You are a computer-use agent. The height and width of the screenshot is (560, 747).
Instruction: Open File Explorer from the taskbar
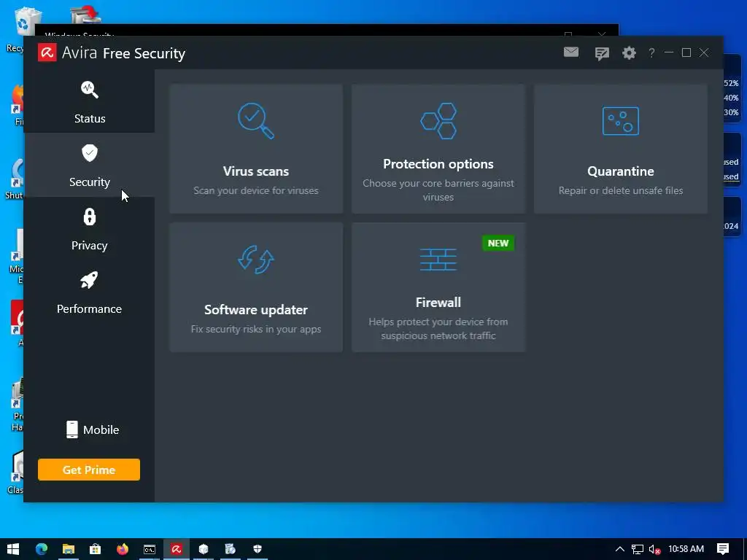point(69,549)
